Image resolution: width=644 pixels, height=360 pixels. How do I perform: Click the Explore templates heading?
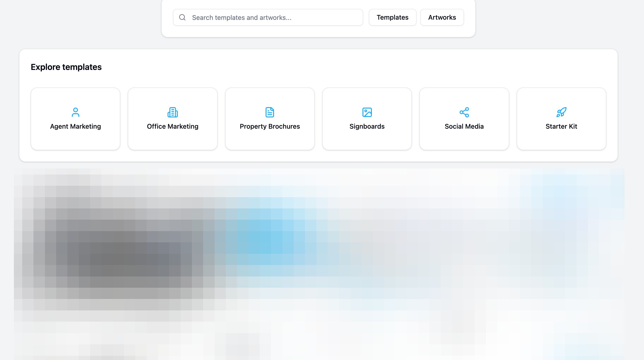[x=66, y=67]
